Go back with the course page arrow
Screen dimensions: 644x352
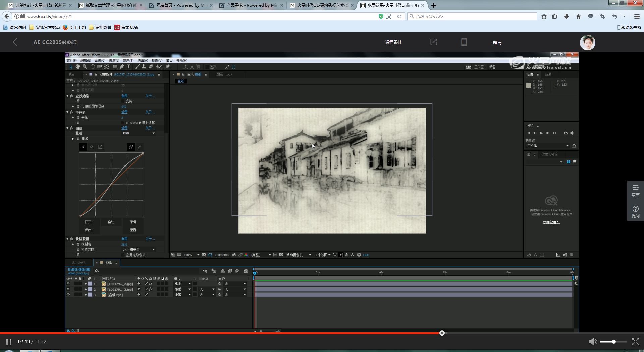[x=15, y=42]
